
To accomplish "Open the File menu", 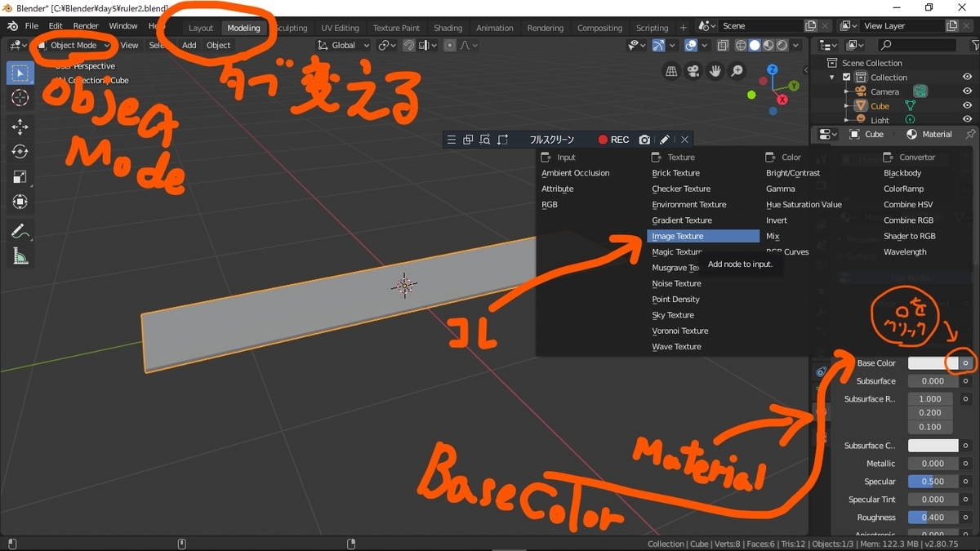I will coord(31,26).
